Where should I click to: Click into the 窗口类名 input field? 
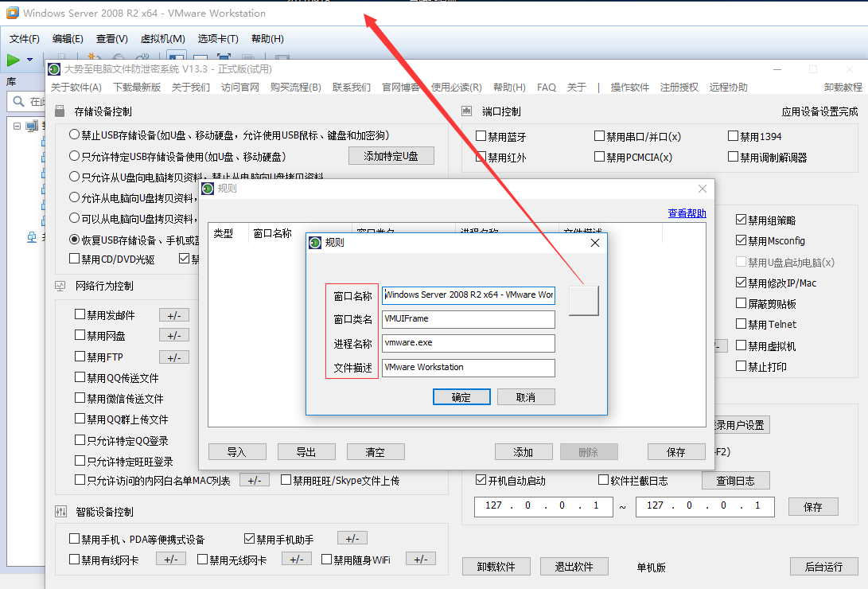click(468, 319)
